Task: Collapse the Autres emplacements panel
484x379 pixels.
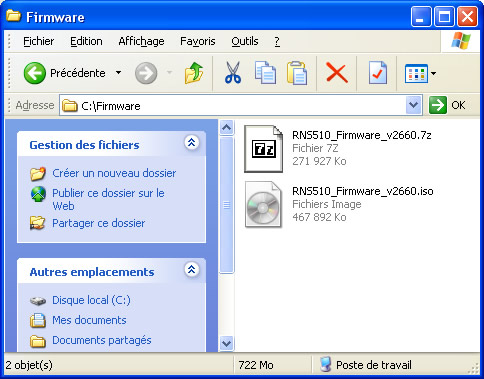Action: click(192, 270)
